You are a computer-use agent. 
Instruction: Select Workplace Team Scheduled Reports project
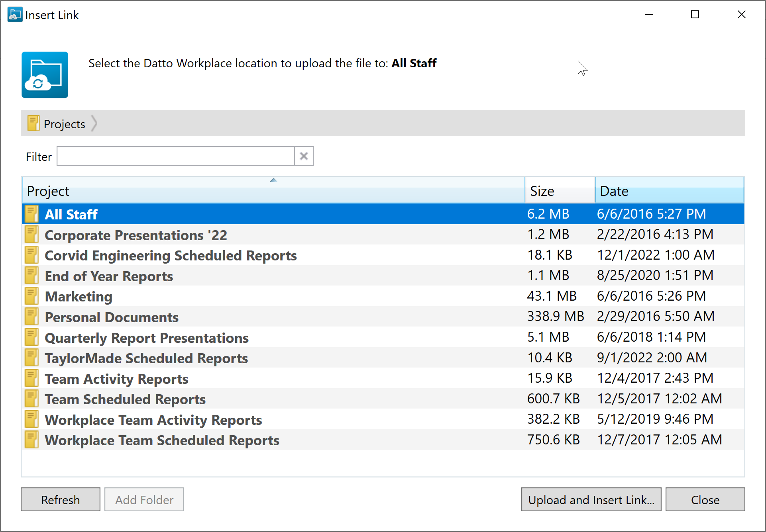tap(162, 440)
